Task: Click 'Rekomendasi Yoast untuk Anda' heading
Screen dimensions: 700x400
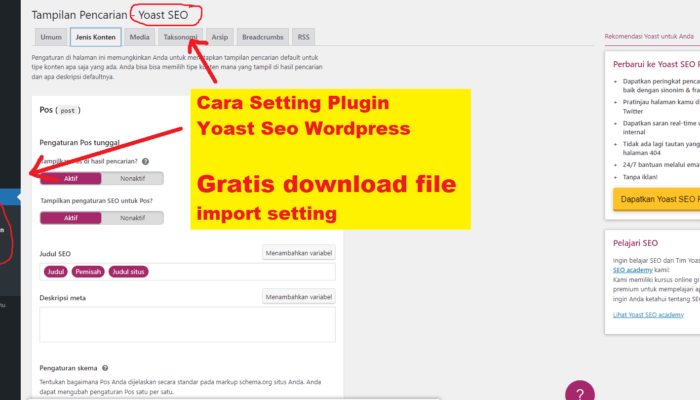Action: (x=649, y=36)
